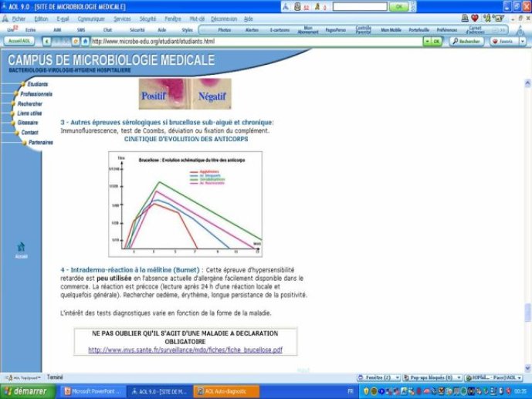Open the Mot-clé menu
The height and width of the screenshot is (399, 532).
(197, 19)
